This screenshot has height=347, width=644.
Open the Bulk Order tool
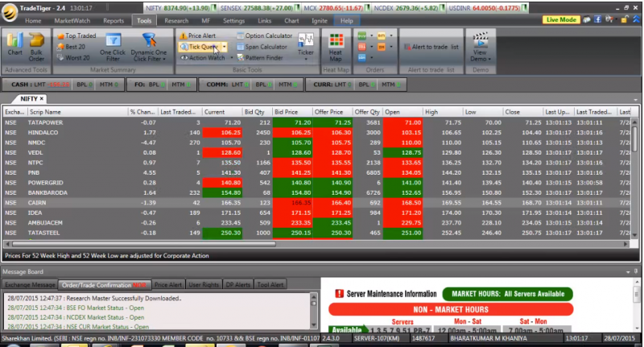point(36,47)
